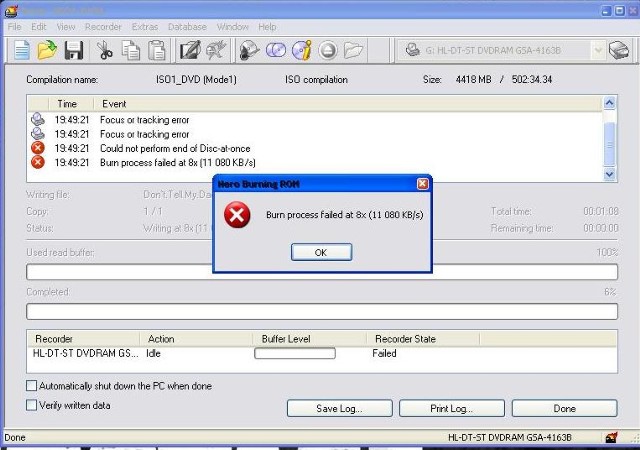The image size is (640, 450).
Task: Click the Copy disc double-CD icon
Action: click(x=276, y=51)
